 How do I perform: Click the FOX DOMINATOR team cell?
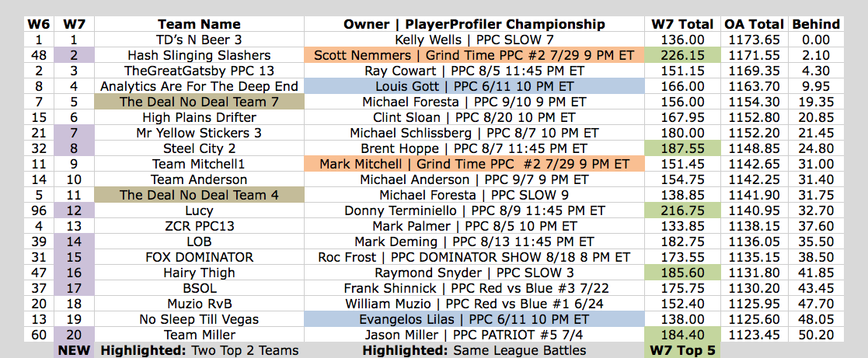[199, 257]
